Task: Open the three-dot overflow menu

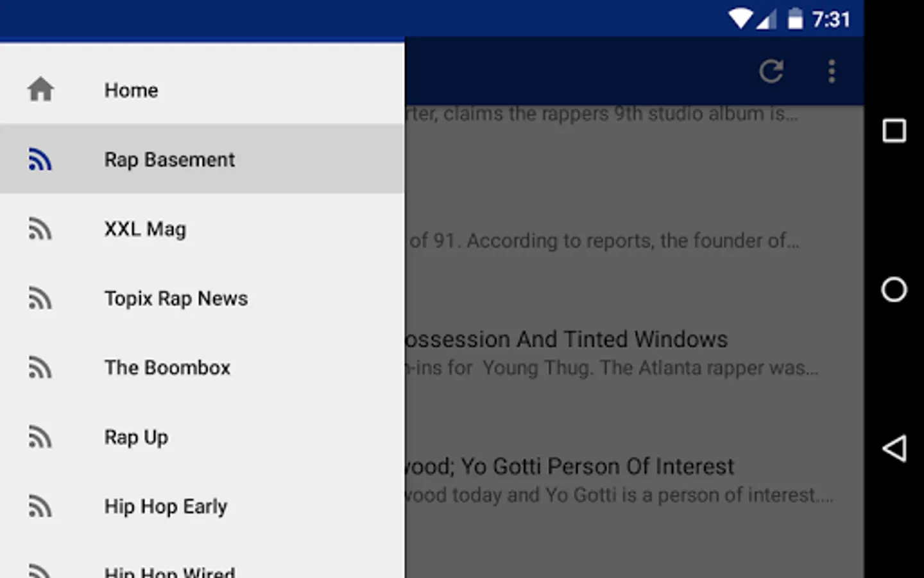Action: coord(832,71)
